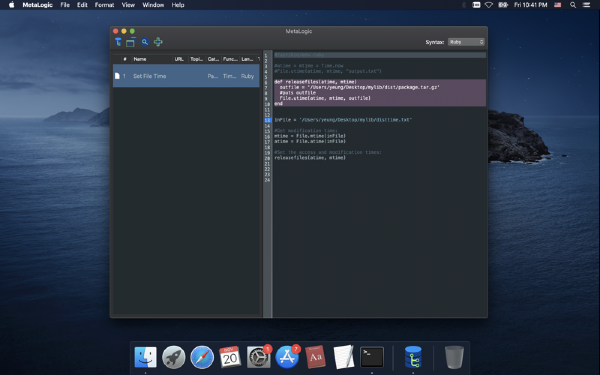Click the keyboard viewer menu bar icon

[476, 5]
